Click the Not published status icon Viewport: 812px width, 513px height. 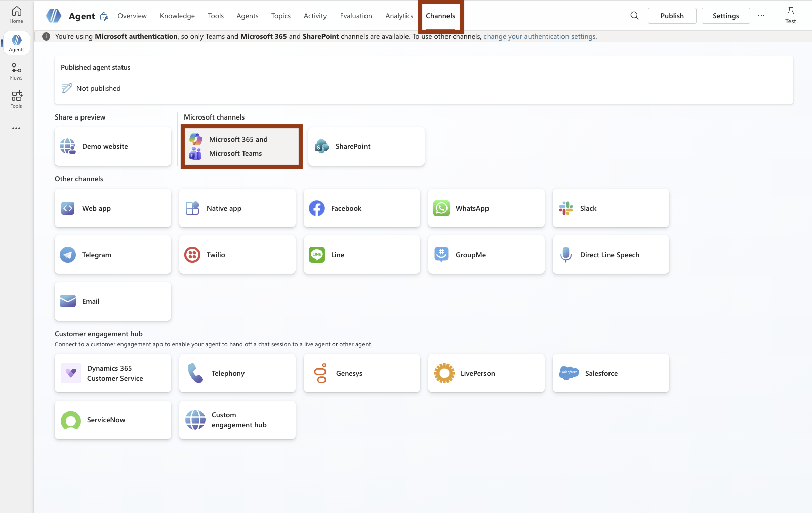coord(67,88)
